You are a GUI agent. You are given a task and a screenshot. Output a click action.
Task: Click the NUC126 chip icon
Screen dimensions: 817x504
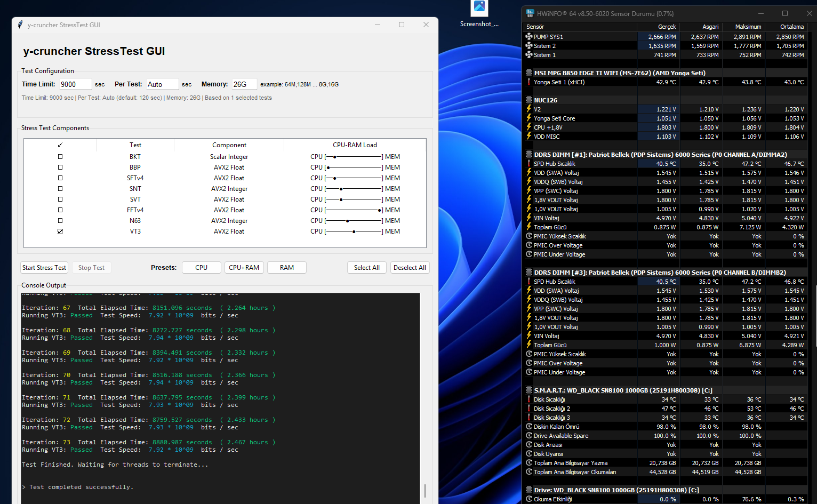[529, 100]
